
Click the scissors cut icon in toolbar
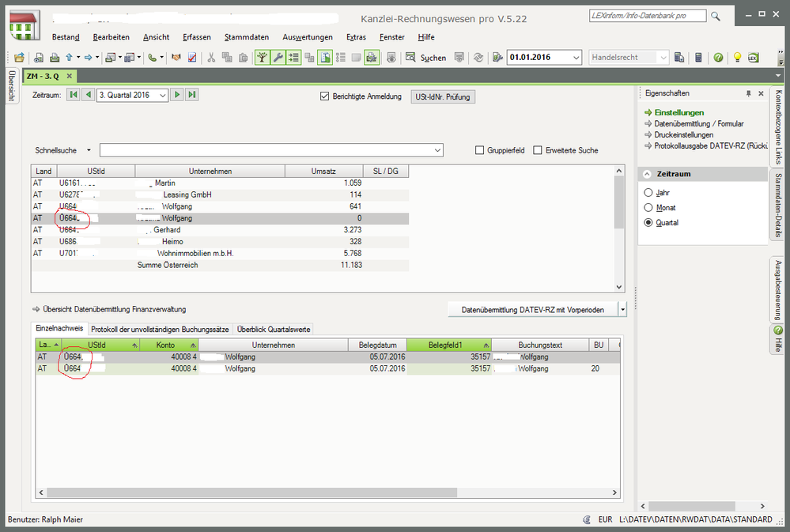point(211,58)
